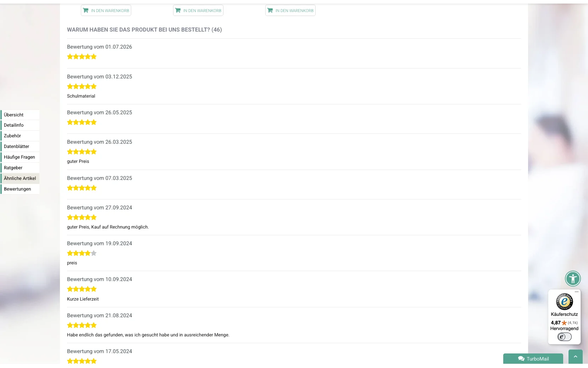Click the third 'In den Warenkorb' cart button

(x=290, y=10)
